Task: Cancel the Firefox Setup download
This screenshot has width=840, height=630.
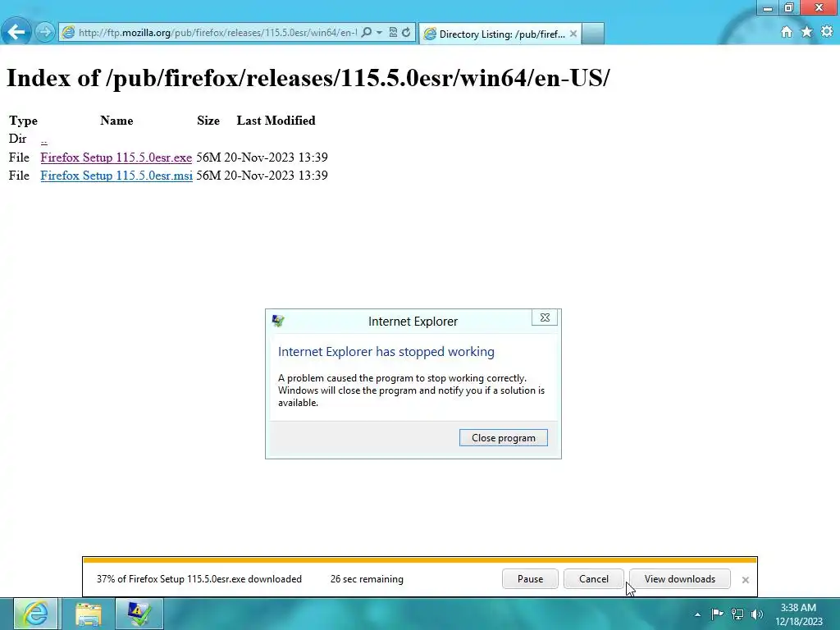Action: pyautogui.click(x=594, y=579)
